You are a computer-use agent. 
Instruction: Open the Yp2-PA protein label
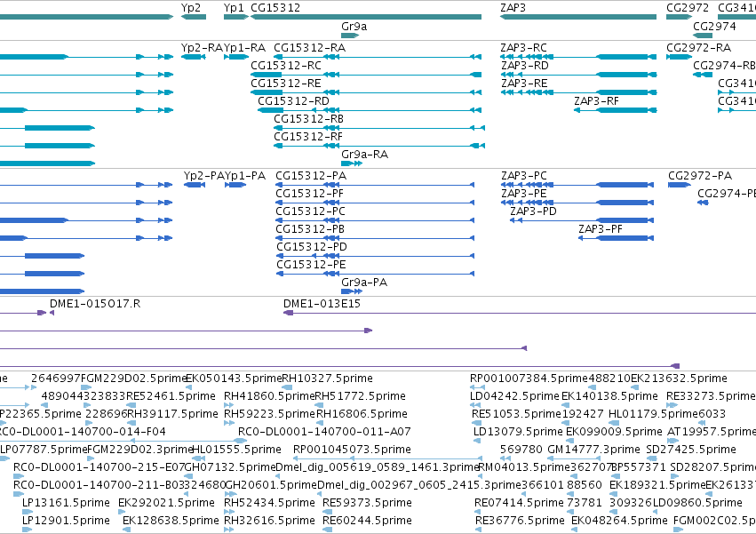click(x=204, y=176)
